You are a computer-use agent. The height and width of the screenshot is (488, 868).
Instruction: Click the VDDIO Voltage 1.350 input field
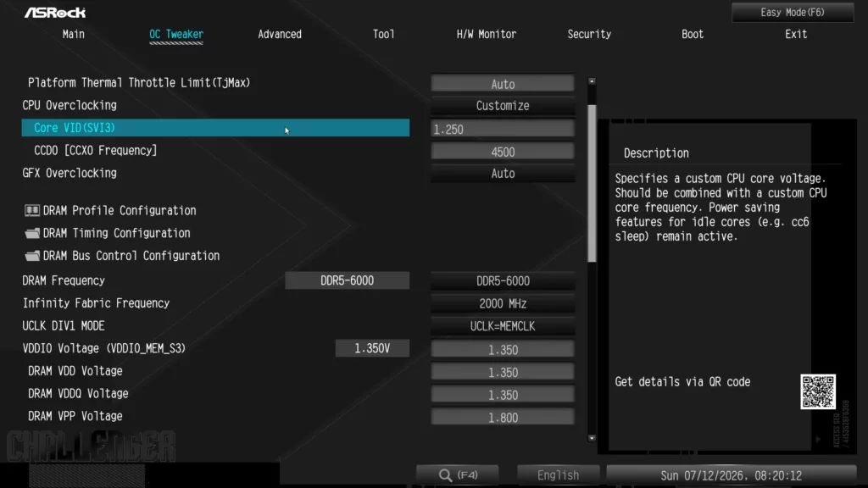(503, 350)
